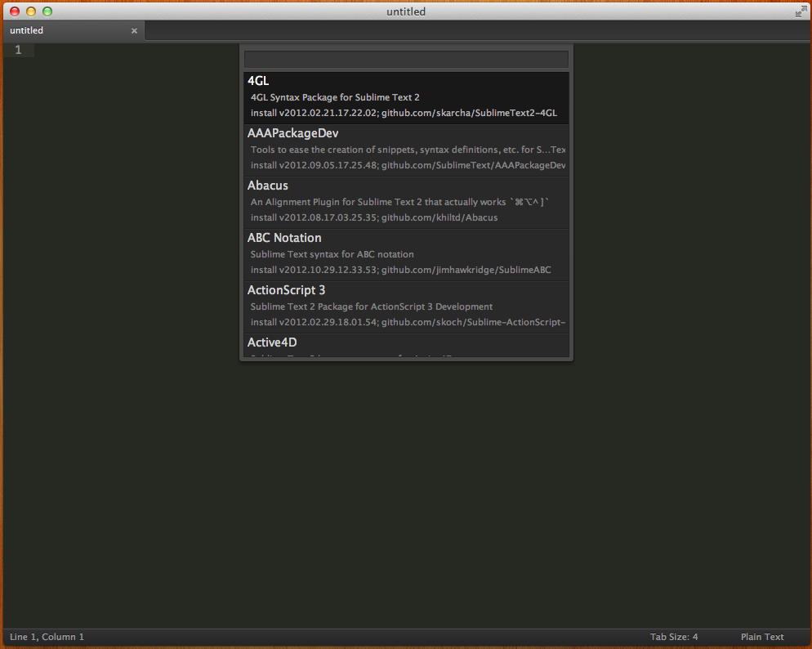Install the Abacus alignment plugin
This screenshot has height=649, width=812.
406,202
